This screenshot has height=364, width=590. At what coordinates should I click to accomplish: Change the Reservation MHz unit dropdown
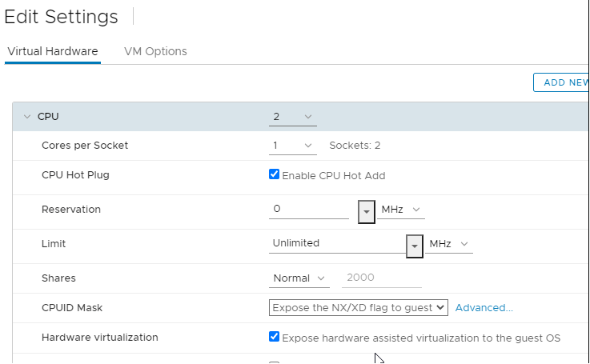tap(401, 210)
